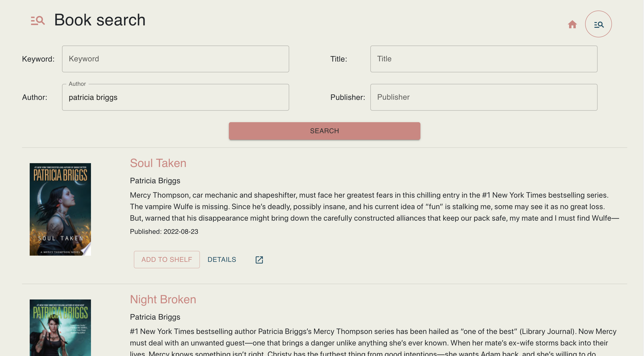Viewport: 644px width, 356px height.
Task: Click the Book search page heading
Action: point(100,20)
